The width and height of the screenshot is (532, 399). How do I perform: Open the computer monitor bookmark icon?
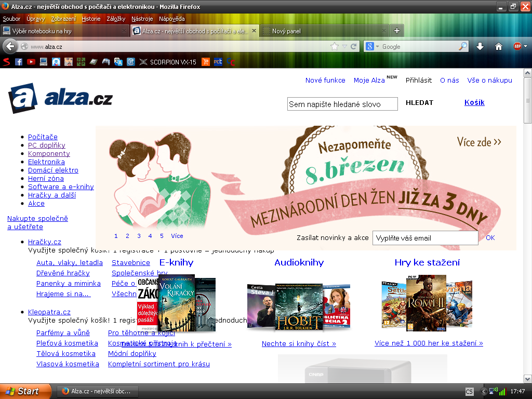(44, 62)
